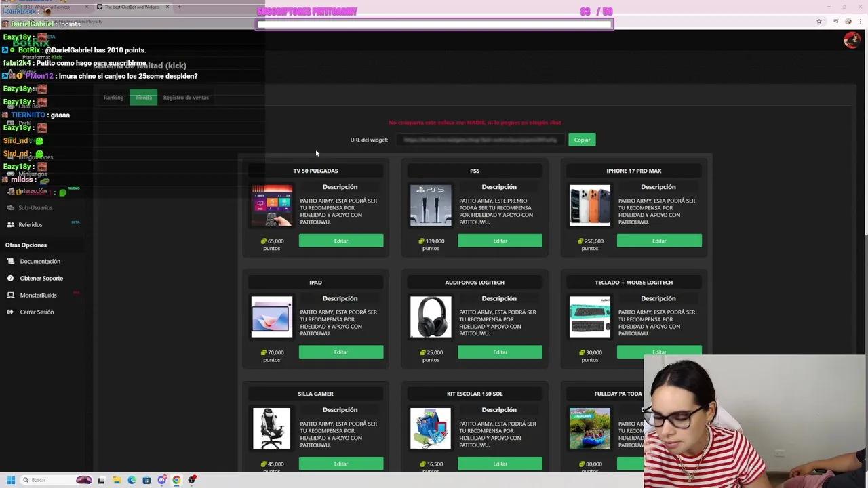Click the 139,000 puntos price
868x488 pixels.
431,245
